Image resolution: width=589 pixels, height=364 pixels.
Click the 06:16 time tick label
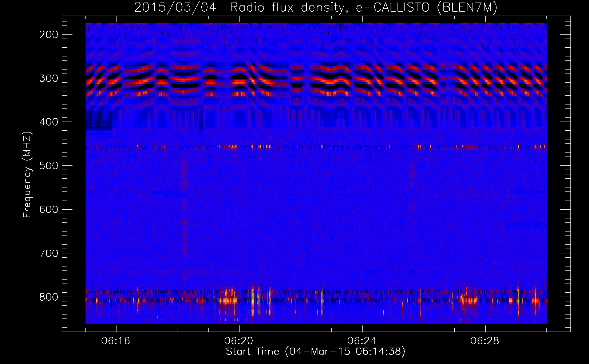click(116, 341)
